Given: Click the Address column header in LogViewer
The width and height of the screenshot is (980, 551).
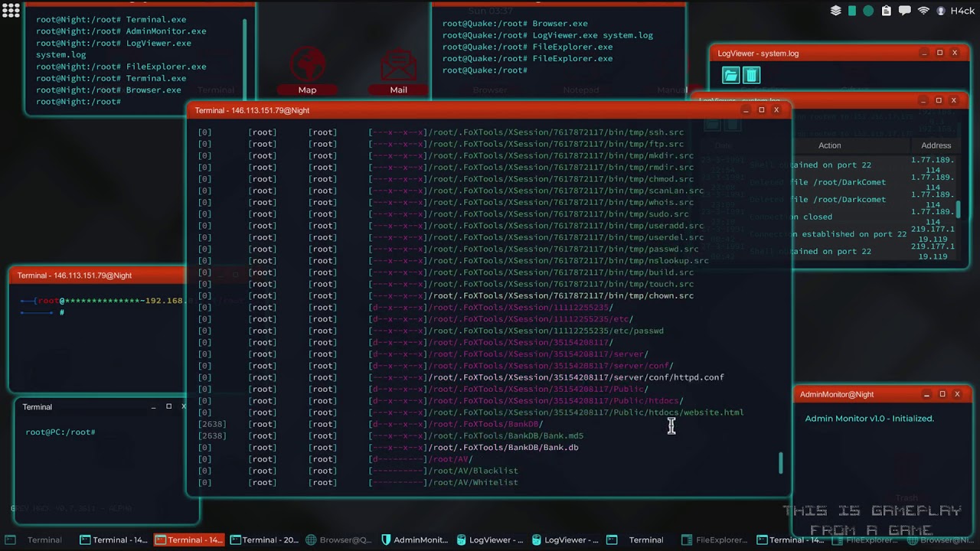Looking at the screenshot, I should pos(936,145).
